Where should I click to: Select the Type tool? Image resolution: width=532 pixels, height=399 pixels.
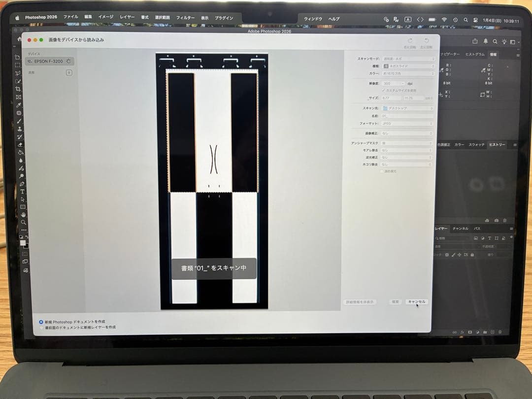tap(21, 191)
